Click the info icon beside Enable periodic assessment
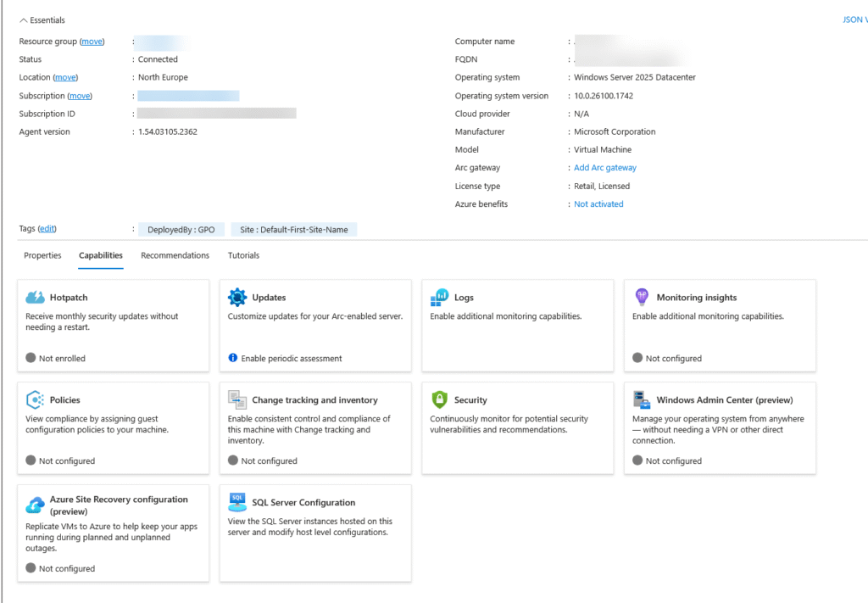The height and width of the screenshot is (603, 868). [233, 358]
